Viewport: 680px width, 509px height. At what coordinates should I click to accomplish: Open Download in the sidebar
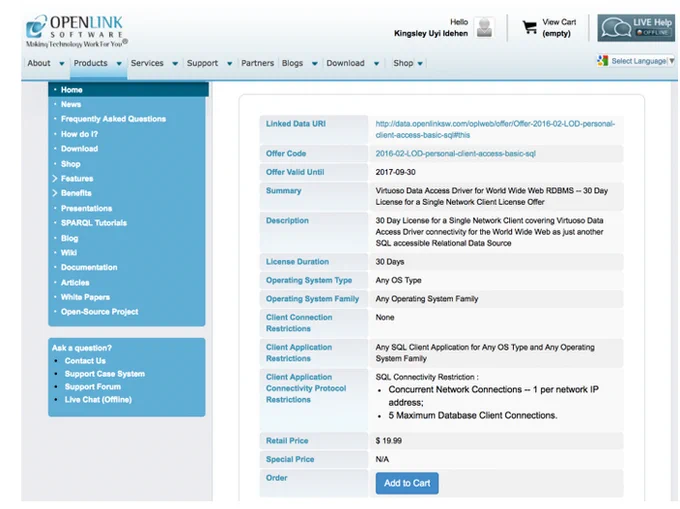pyautogui.click(x=79, y=149)
